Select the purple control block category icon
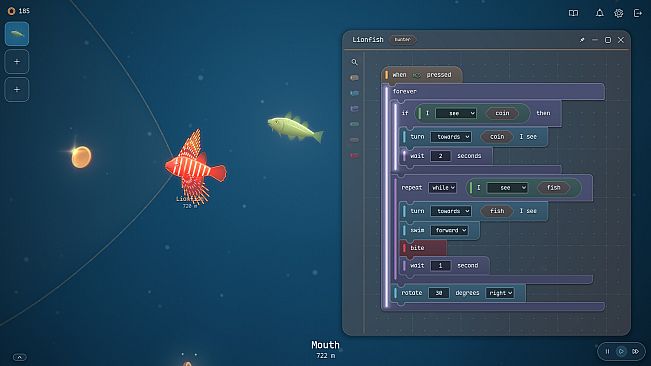The image size is (651, 366). pos(354,109)
